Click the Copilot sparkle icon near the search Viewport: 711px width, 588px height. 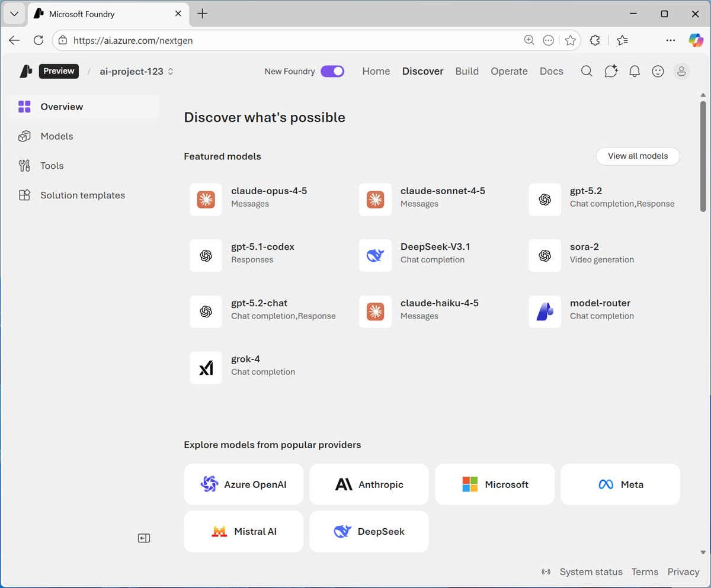(610, 71)
